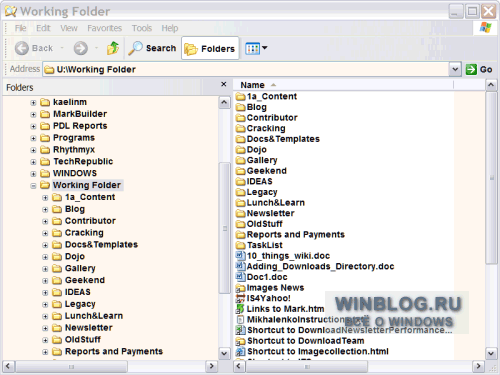Expand the Blog subfolder in tree
The image size is (500, 375).
point(45,210)
